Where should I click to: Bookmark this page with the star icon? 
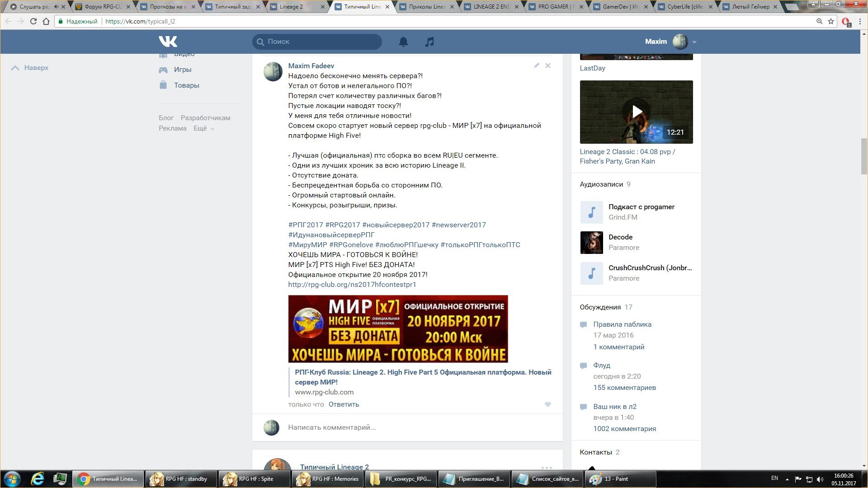tap(831, 21)
